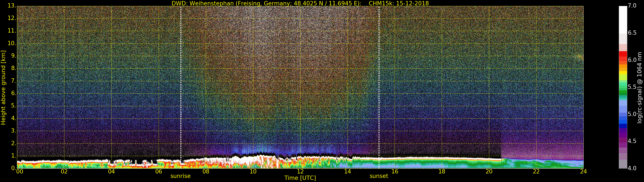
Task: Click the colorbar tick label '5.0'
Action: (x=632, y=114)
